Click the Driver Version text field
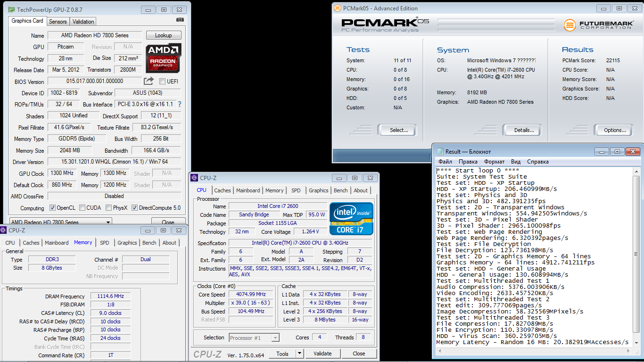 coord(114,162)
